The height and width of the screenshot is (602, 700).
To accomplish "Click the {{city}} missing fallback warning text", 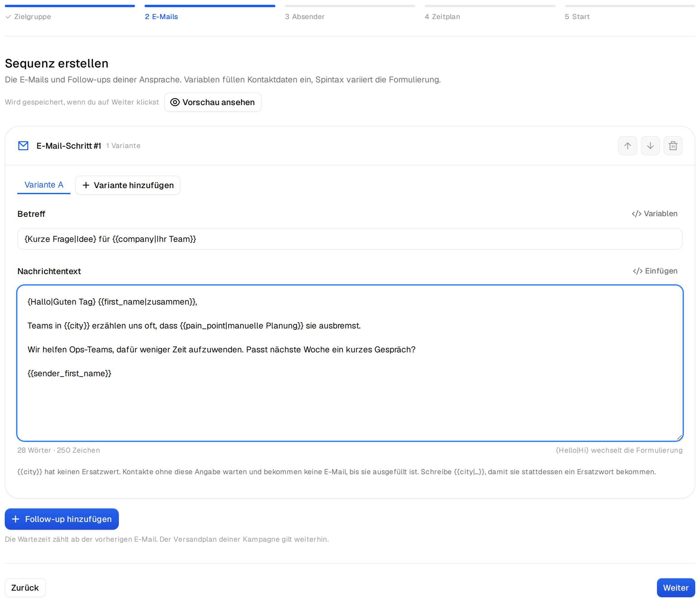I will click(337, 472).
